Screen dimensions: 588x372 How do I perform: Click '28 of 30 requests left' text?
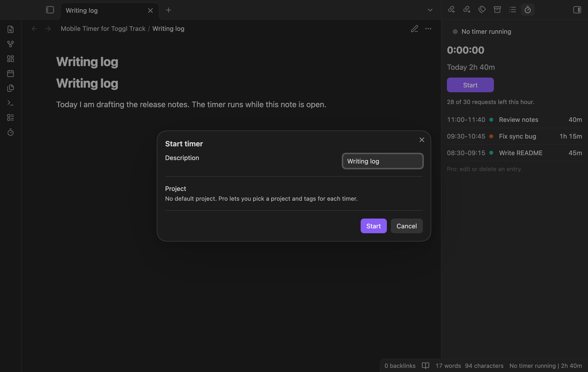pyautogui.click(x=490, y=102)
